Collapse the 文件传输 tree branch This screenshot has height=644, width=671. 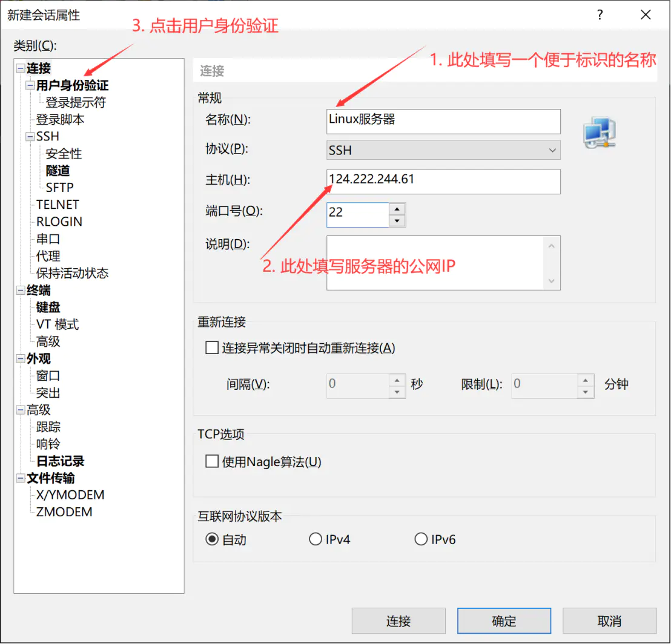pos(21,478)
